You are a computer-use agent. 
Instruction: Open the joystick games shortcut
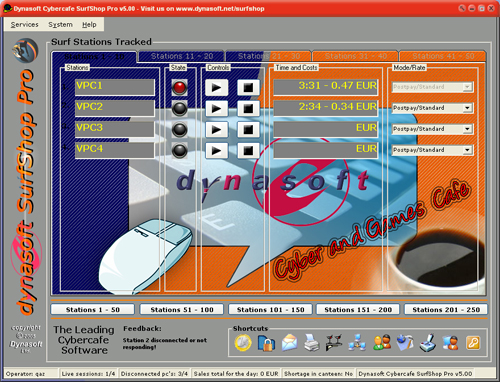click(428, 343)
